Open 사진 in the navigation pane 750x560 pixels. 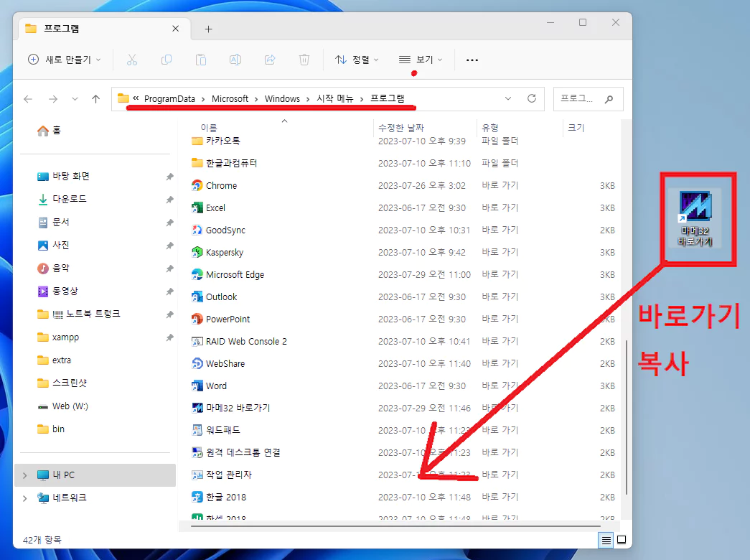coord(54,245)
